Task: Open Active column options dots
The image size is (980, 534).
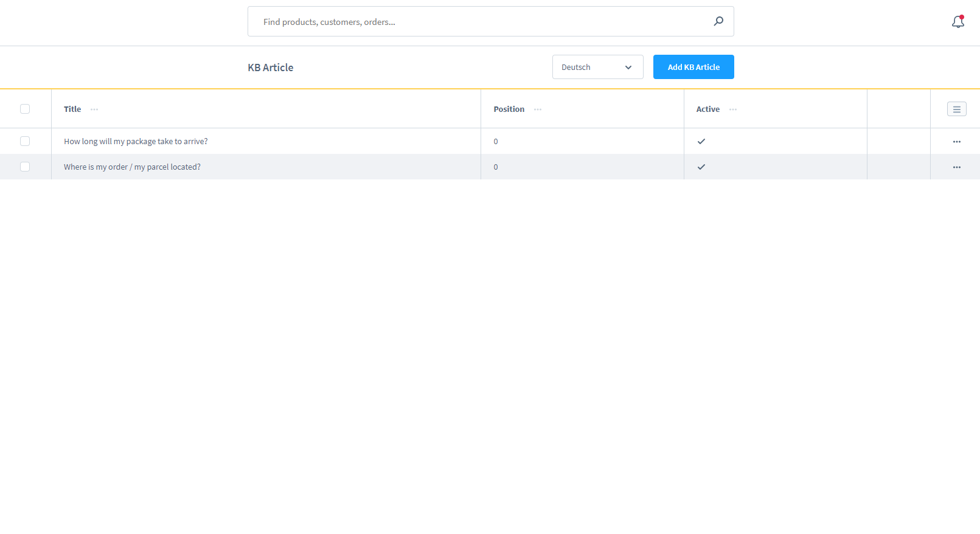Action: 733,109
